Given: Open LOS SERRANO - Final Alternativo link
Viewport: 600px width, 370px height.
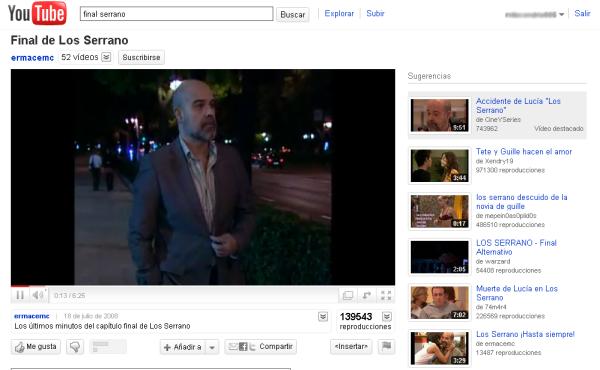Looking at the screenshot, I should [x=516, y=247].
